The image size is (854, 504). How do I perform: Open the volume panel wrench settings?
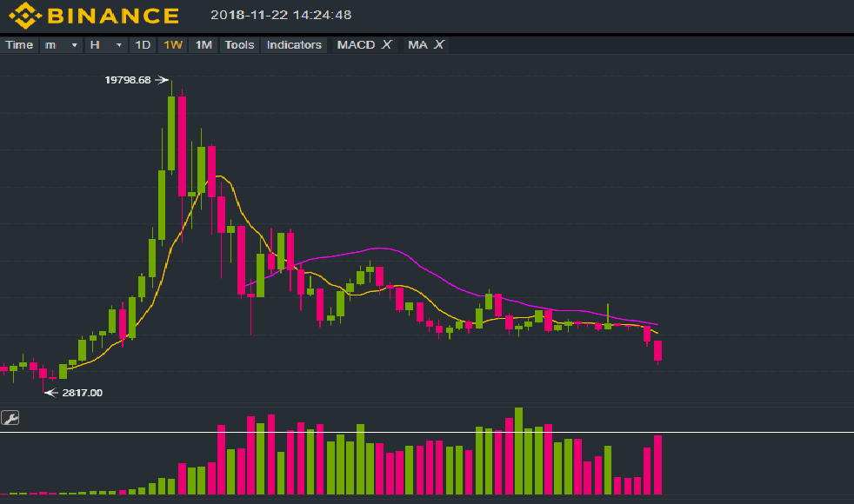click(x=10, y=417)
